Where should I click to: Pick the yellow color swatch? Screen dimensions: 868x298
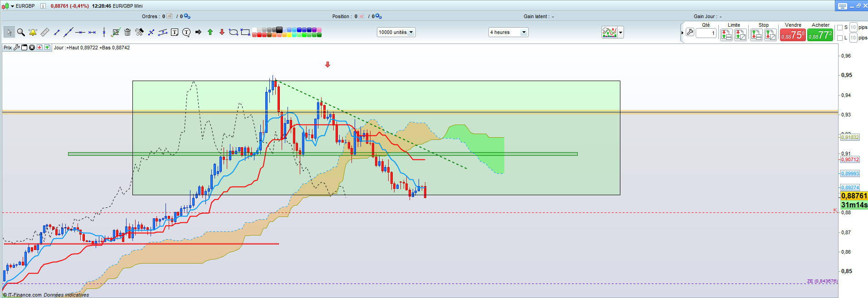[290, 34]
